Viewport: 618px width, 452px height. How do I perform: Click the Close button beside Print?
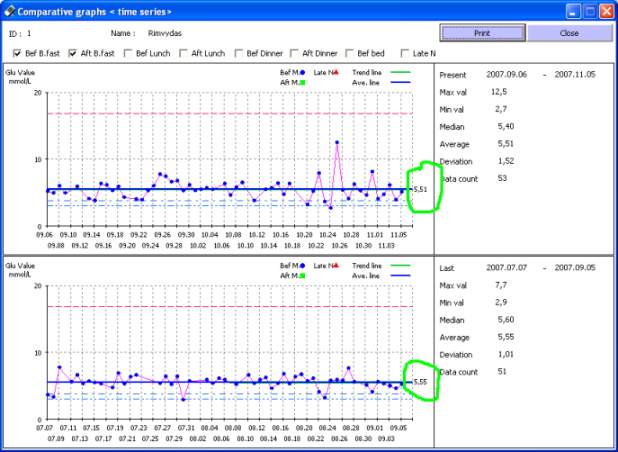coord(569,32)
